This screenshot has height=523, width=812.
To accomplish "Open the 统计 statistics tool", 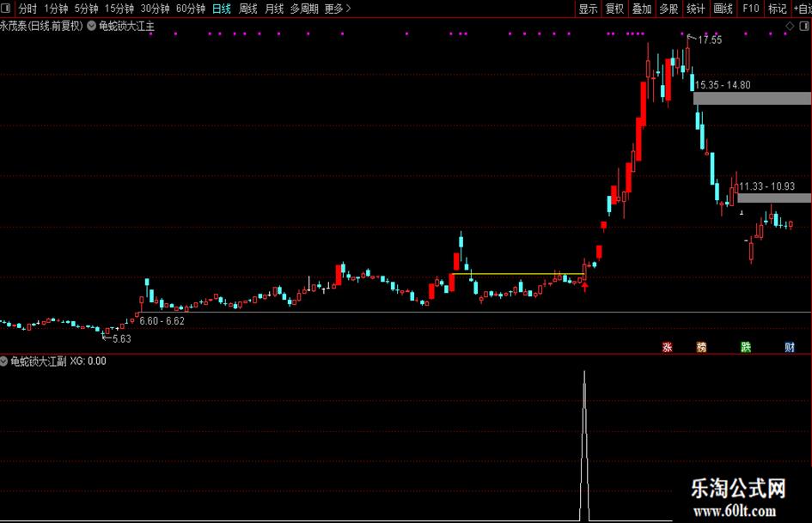I will pyautogui.click(x=695, y=9).
